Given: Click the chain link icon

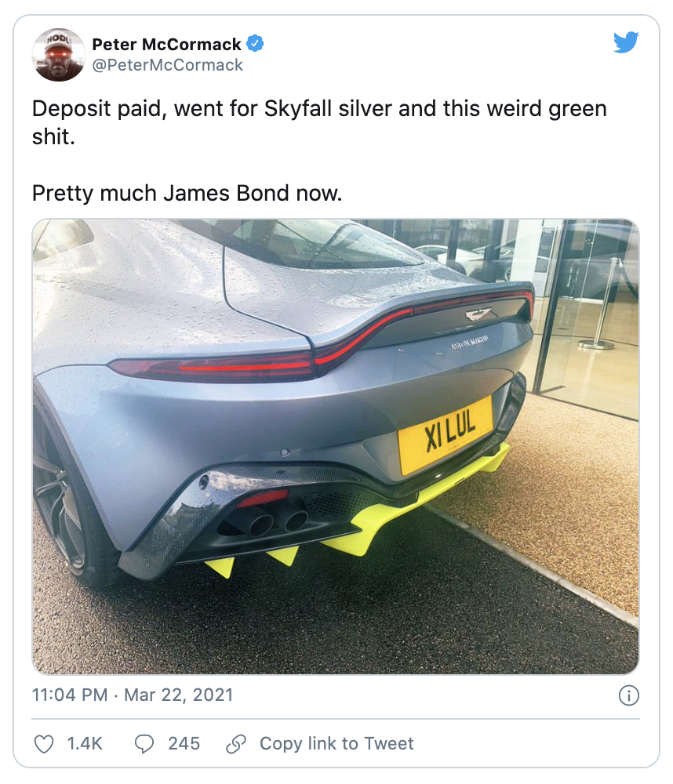Looking at the screenshot, I should coord(235,743).
